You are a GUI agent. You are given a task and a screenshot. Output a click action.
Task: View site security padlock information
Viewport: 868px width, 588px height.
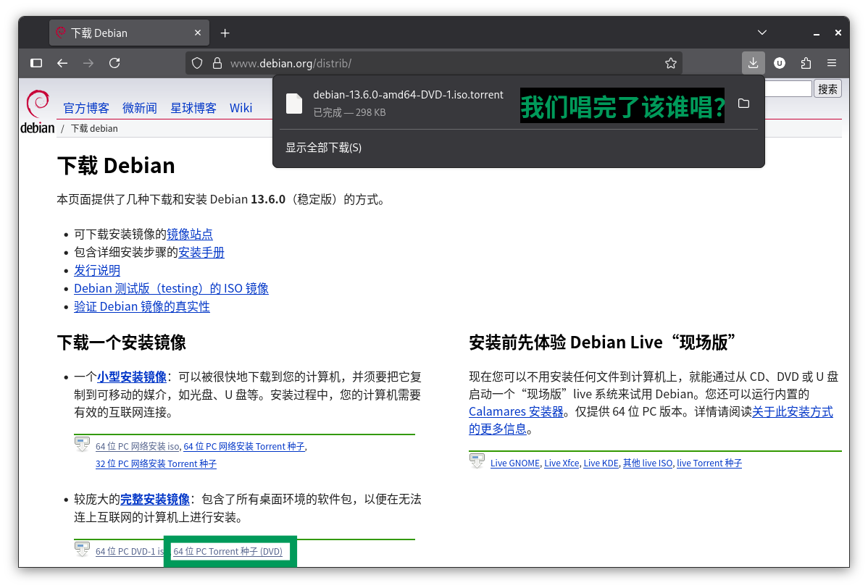pos(217,63)
